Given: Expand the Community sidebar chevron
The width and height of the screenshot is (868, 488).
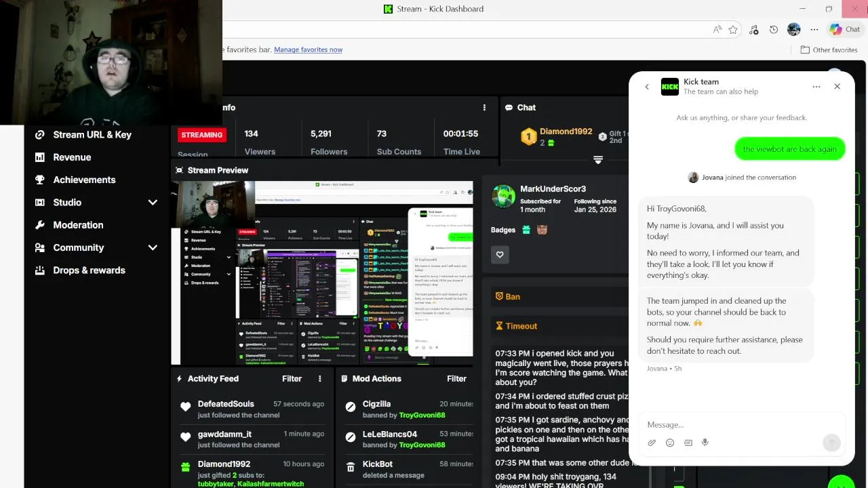Looking at the screenshot, I should click(x=153, y=248).
